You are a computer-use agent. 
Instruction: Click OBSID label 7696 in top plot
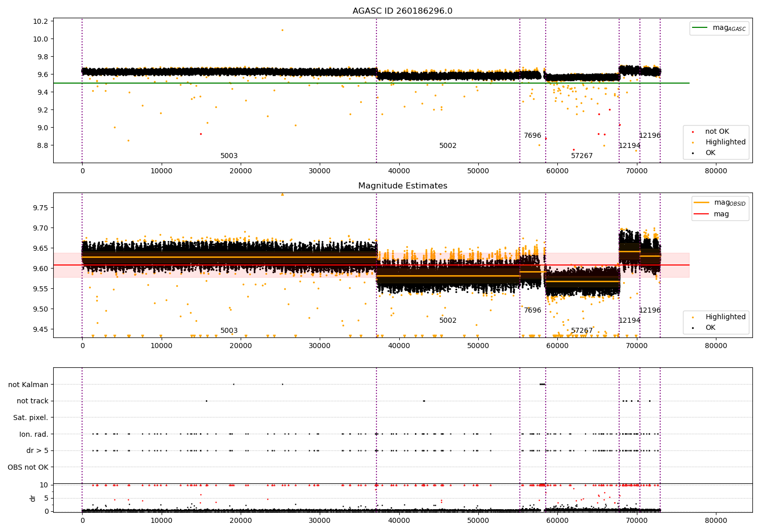pyautogui.click(x=533, y=136)
